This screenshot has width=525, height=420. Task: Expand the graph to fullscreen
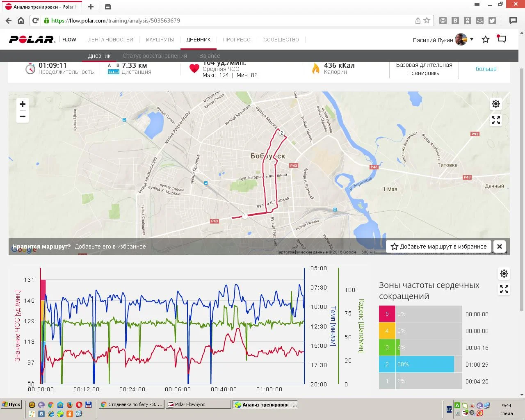504,290
